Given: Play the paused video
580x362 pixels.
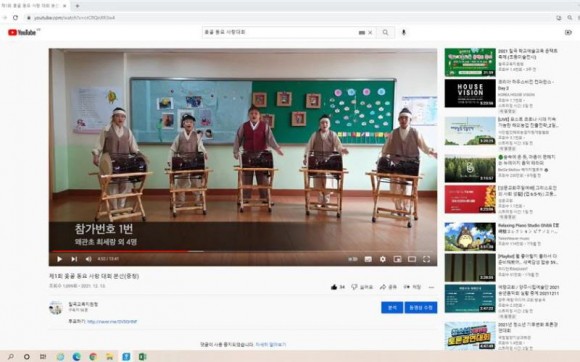Looking at the screenshot, I should 59,259.
